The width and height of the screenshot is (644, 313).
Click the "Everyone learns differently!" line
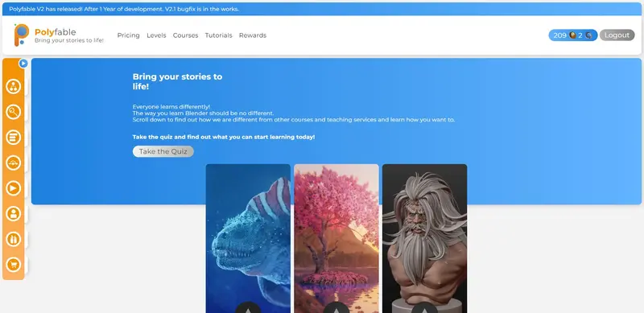(x=171, y=107)
